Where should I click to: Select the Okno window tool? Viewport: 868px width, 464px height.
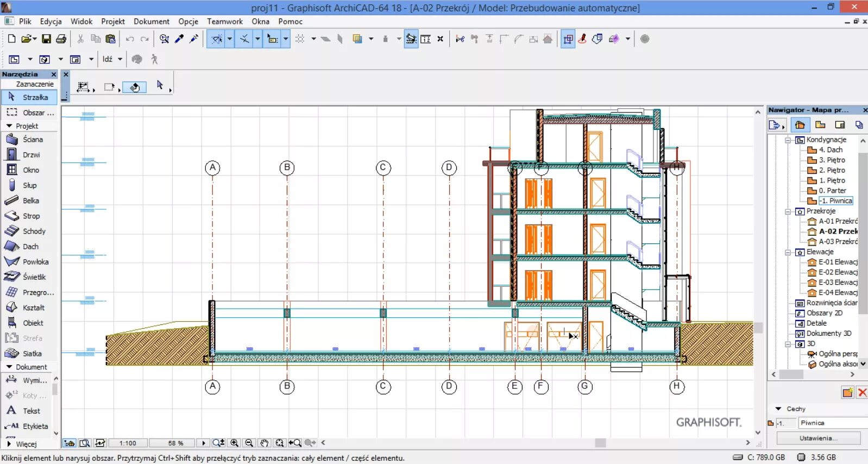tap(30, 170)
